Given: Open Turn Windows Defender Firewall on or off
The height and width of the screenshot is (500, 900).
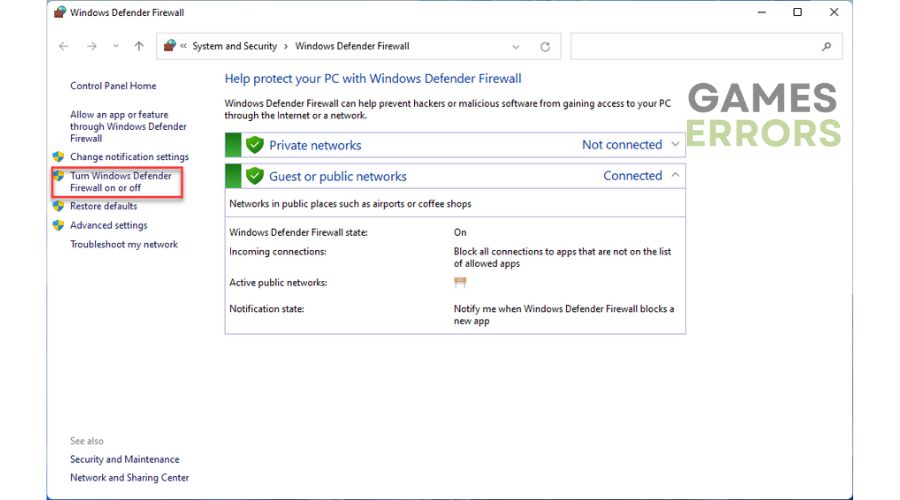Looking at the screenshot, I should pos(121,181).
